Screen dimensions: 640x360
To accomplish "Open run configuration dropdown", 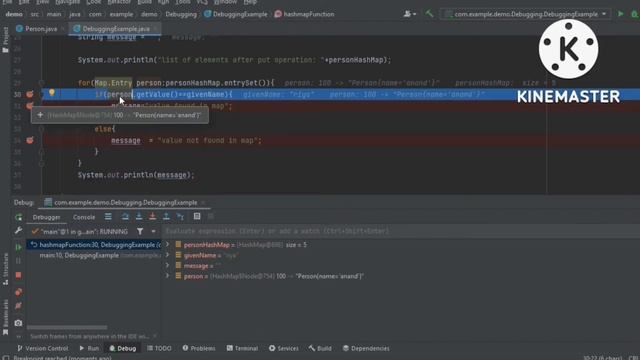I will coord(526,14).
